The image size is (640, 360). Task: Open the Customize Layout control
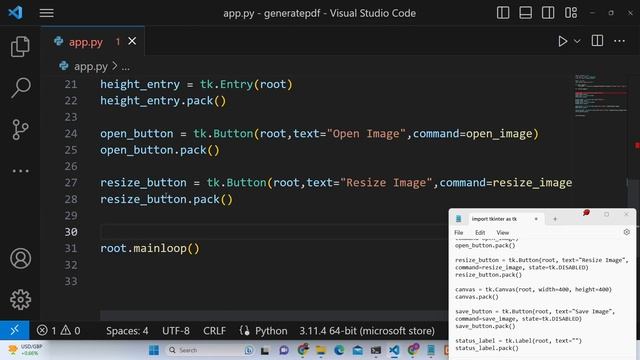pyautogui.click(x=571, y=13)
